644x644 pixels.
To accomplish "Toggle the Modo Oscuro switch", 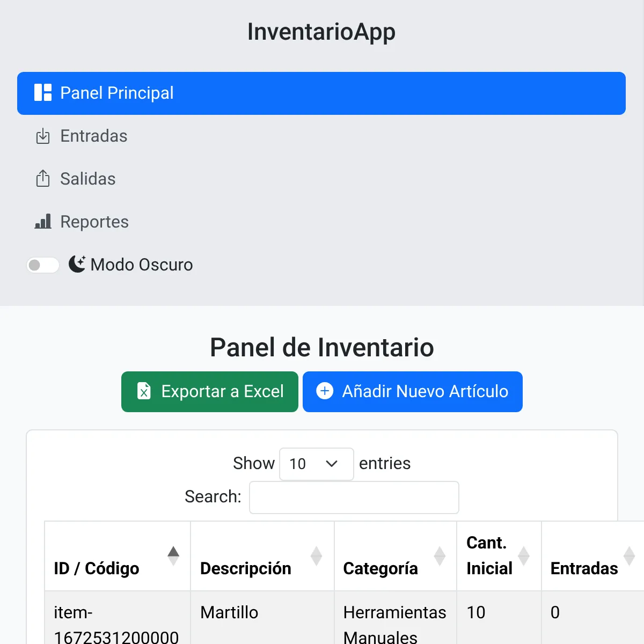I will pos(43,265).
